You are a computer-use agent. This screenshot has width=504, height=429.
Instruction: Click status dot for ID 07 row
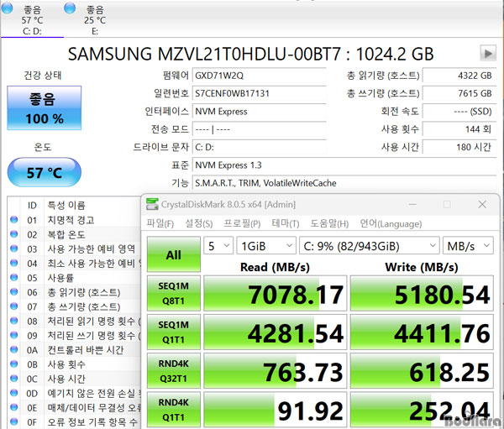(13, 306)
